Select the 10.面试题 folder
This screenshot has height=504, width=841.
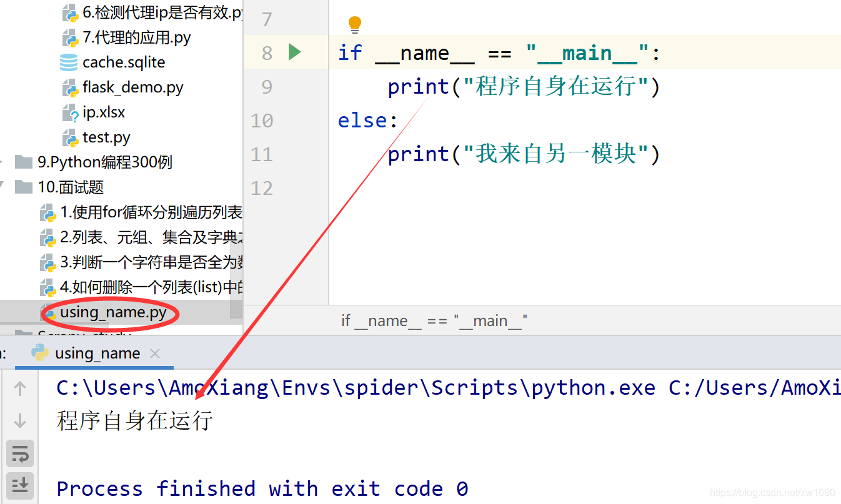pos(70,187)
